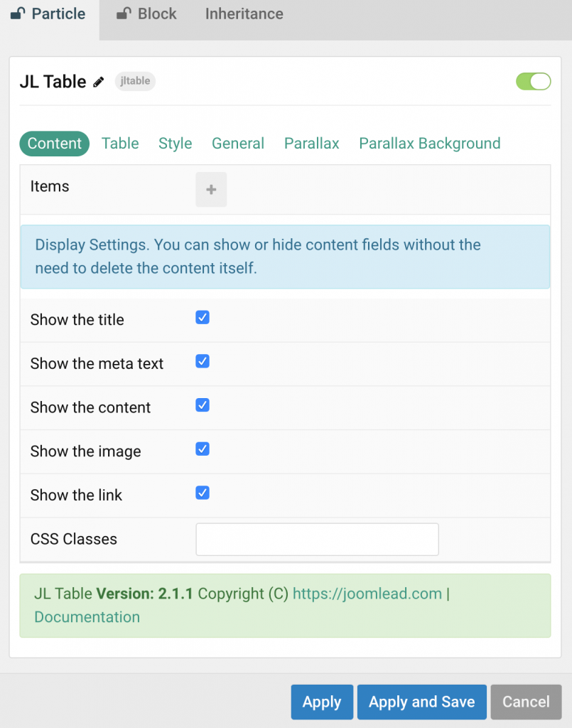Select the General tab
Image resolution: width=572 pixels, height=728 pixels.
click(237, 143)
